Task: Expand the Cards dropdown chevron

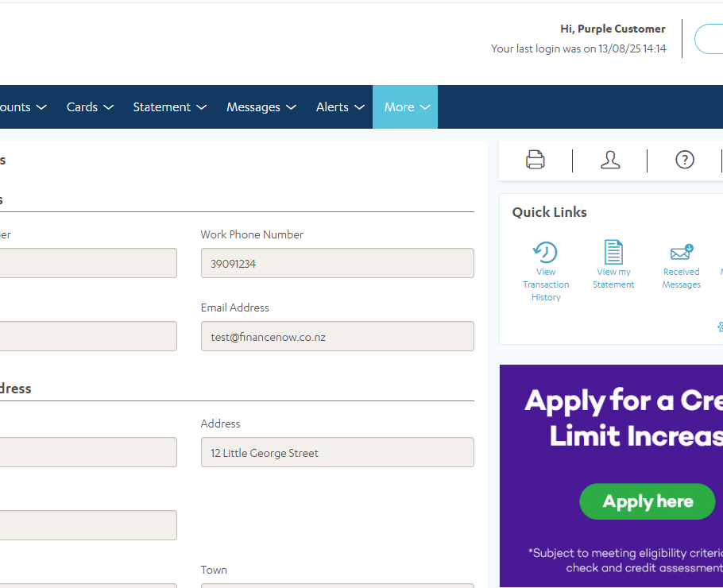Action: click(109, 107)
